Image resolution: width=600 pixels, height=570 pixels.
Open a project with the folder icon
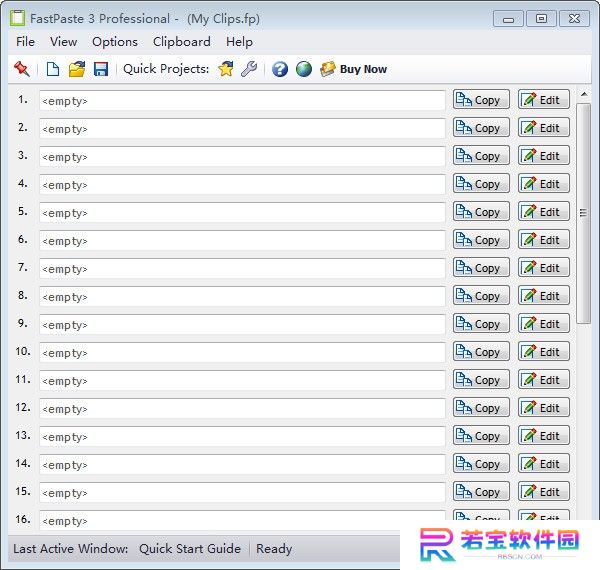click(x=77, y=69)
